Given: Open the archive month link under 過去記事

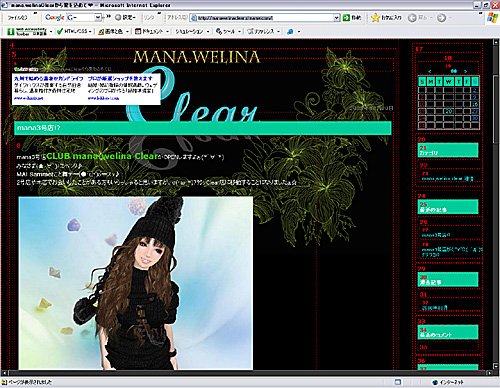Looking at the screenshot, I should pos(435,308).
